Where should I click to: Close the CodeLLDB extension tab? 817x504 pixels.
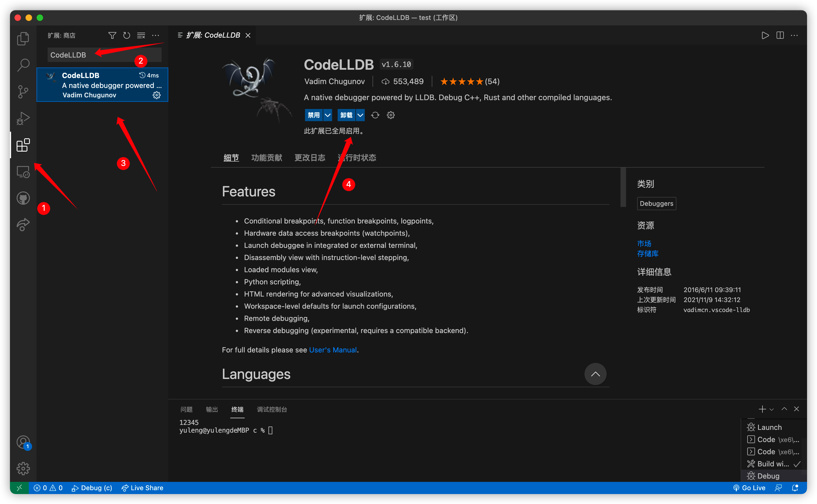point(248,35)
